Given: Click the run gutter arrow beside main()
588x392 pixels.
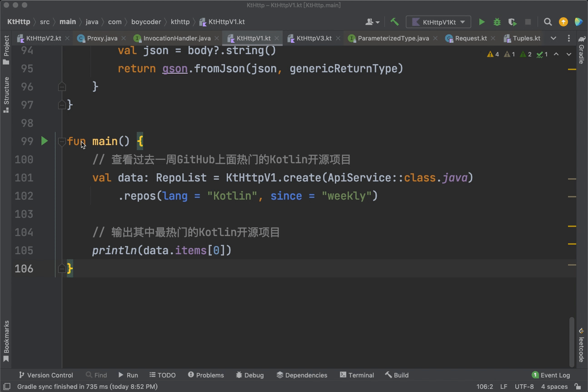Looking at the screenshot, I should click(x=45, y=141).
